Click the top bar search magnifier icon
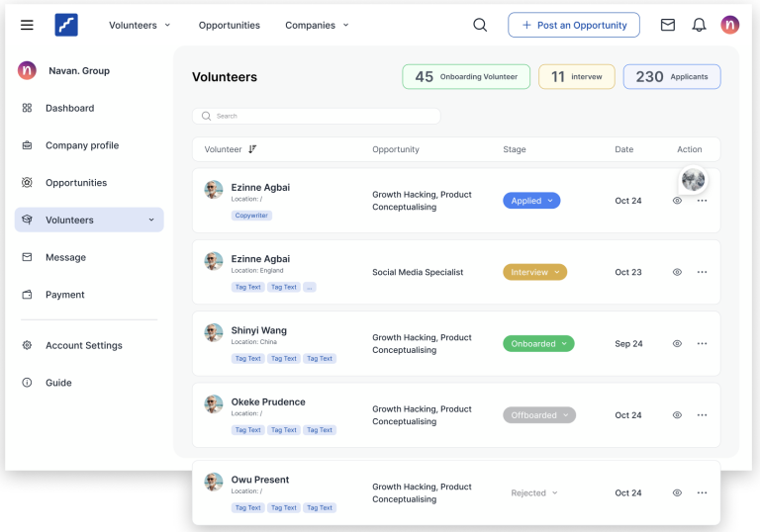The image size is (760, 532). [x=480, y=25]
